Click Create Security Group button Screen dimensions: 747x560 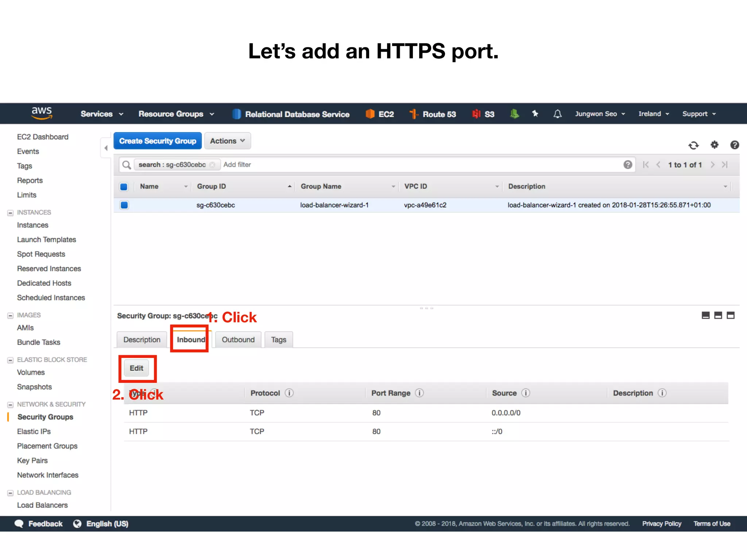[x=158, y=141]
